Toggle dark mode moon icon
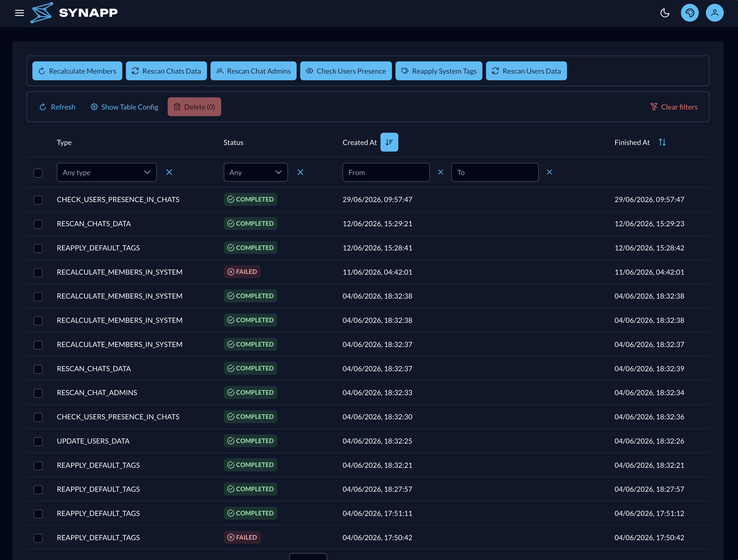The width and height of the screenshot is (738, 560). click(x=665, y=13)
